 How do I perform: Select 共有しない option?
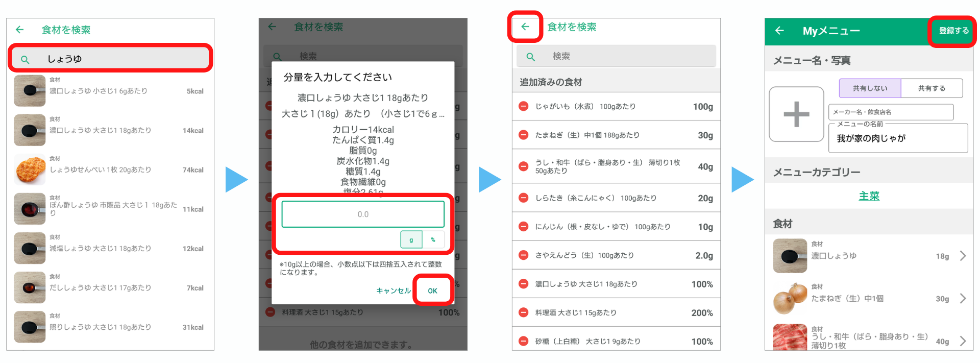[x=870, y=88]
